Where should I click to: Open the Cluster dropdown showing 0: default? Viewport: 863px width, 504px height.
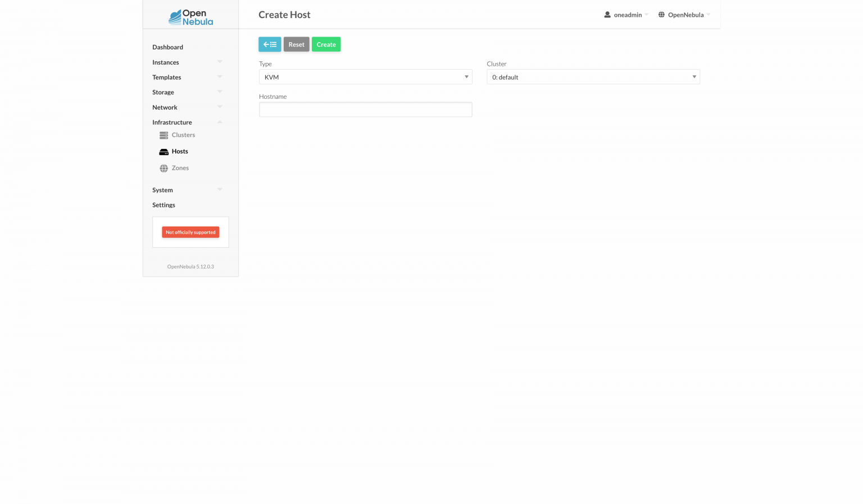593,76
